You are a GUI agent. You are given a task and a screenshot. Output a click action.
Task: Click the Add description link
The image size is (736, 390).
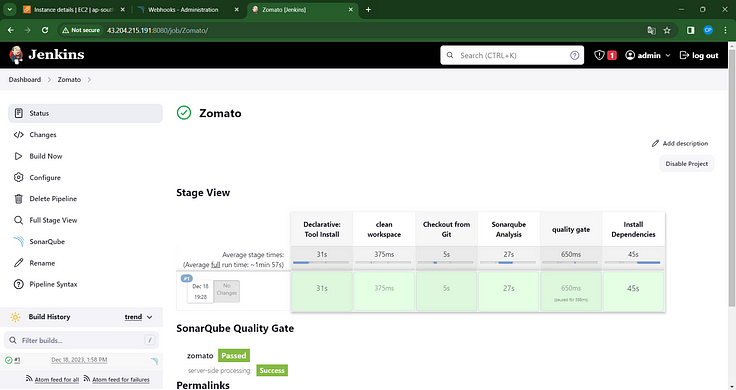pyautogui.click(x=680, y=144)
